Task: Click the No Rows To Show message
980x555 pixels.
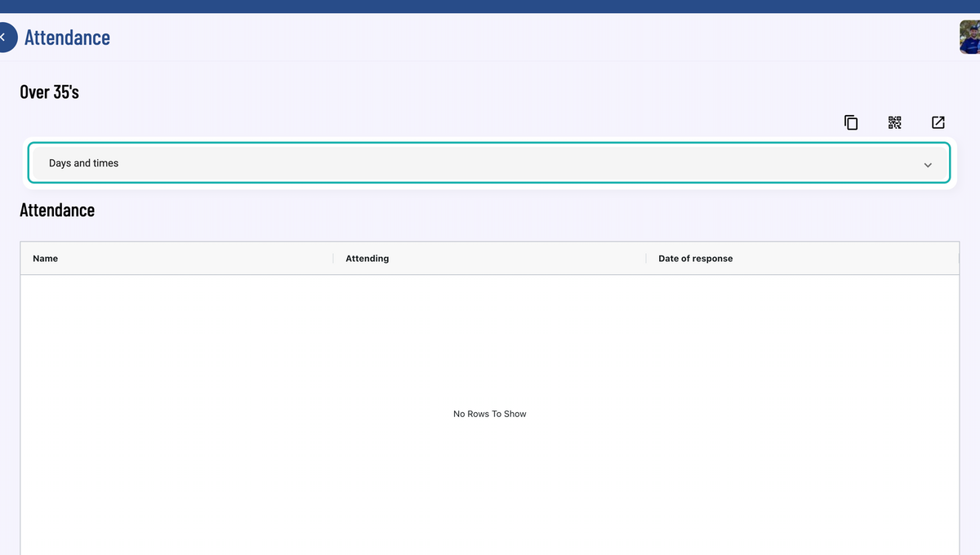Action: [x=489, y=414]
